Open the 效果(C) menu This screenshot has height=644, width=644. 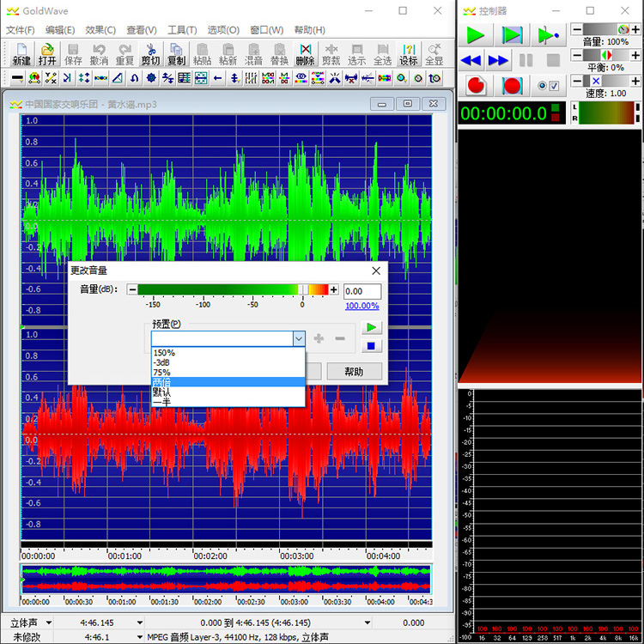click(x=100, y=30)
